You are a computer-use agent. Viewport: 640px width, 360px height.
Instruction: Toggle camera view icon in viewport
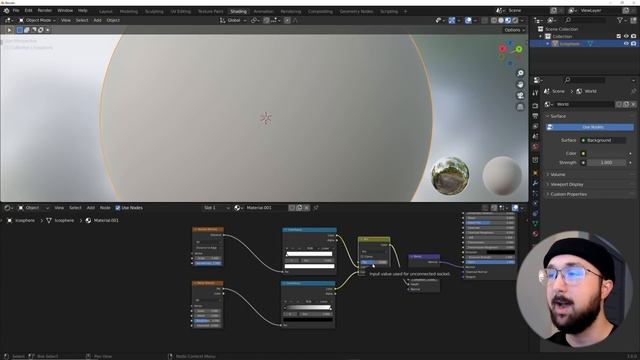[x=520, y=96]
